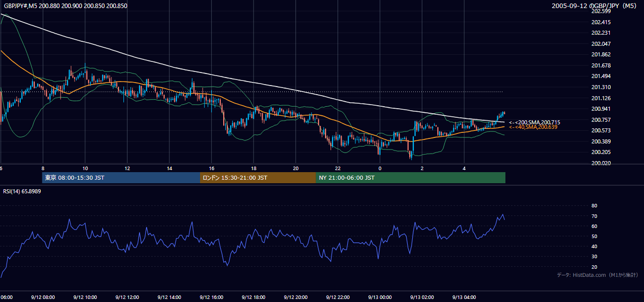This screenshot has height=302, width=644.
Task: Click the NY 21:00-06:00 JST session bar
Action: tap(411, 178)
